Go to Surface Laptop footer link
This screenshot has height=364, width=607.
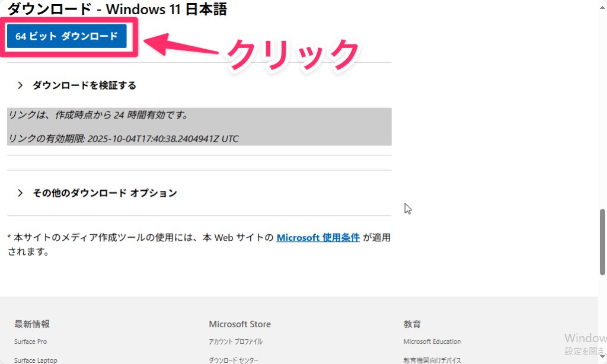36,360
